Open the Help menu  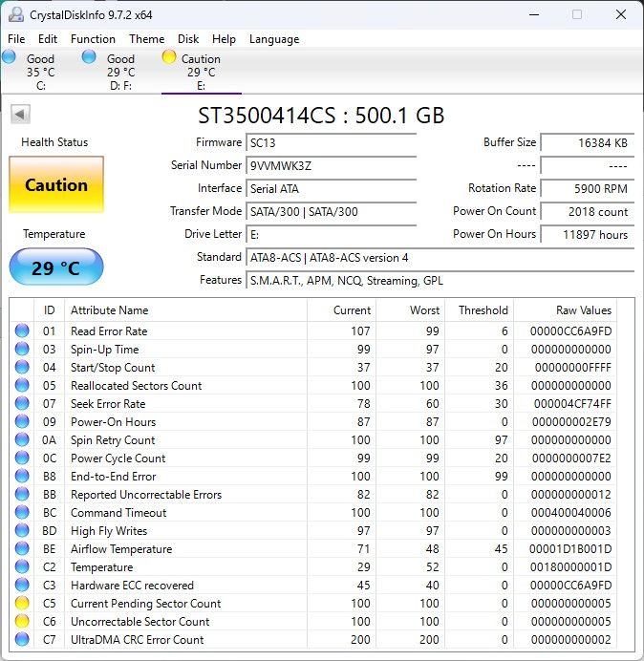224,39
